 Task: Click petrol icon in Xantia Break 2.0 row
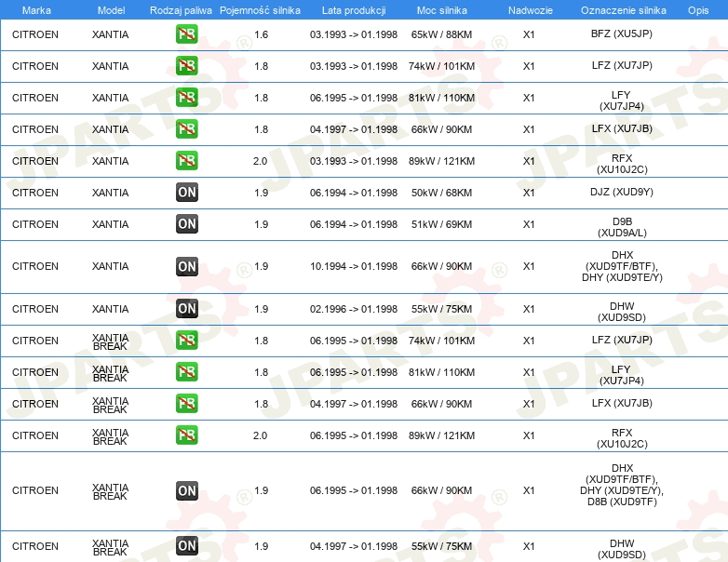pyautogui.click(x=186, y=435)
